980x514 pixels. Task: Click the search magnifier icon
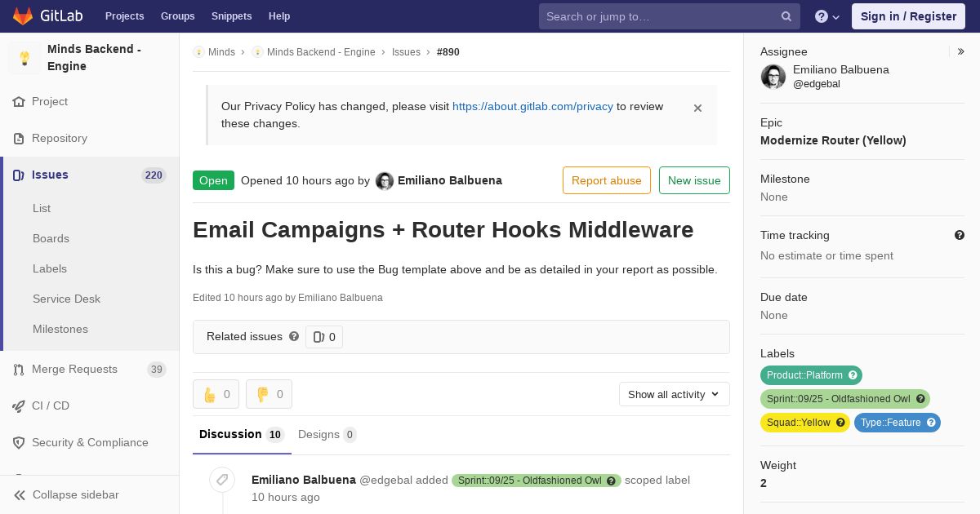(786, 16)
